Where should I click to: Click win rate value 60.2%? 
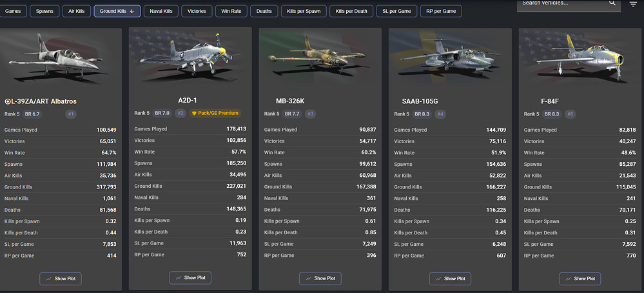coord(369,152)
